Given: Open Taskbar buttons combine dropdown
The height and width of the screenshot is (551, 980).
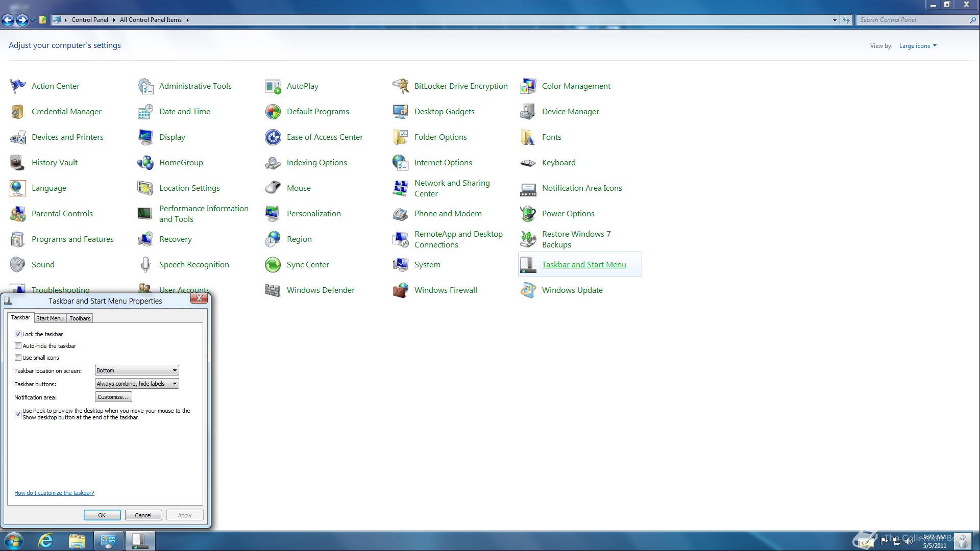Looking at the screenshot, I should 137,384.
